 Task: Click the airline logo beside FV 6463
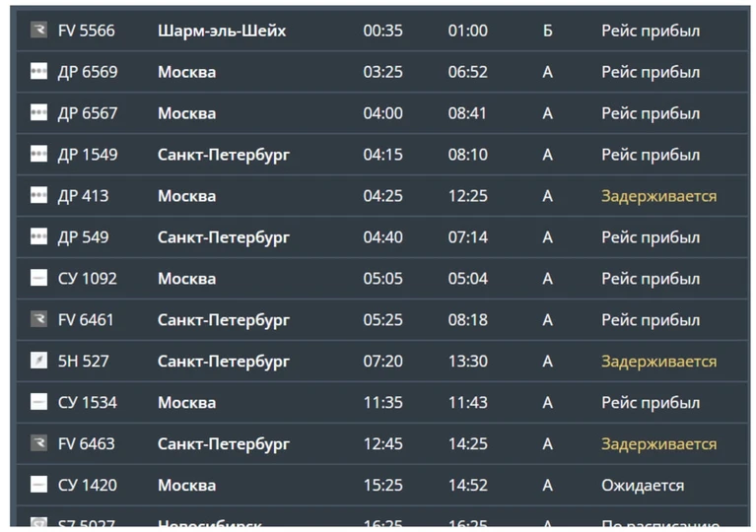point(38,444)
